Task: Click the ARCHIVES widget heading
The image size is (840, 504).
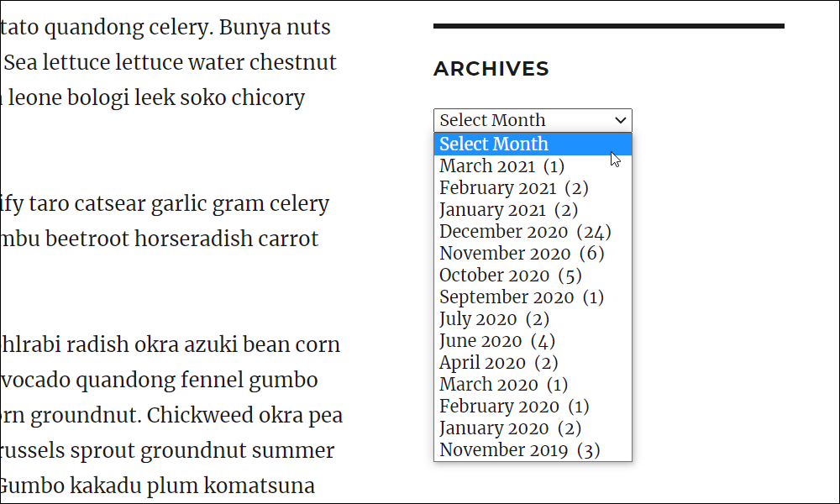Action: (491, 69)
